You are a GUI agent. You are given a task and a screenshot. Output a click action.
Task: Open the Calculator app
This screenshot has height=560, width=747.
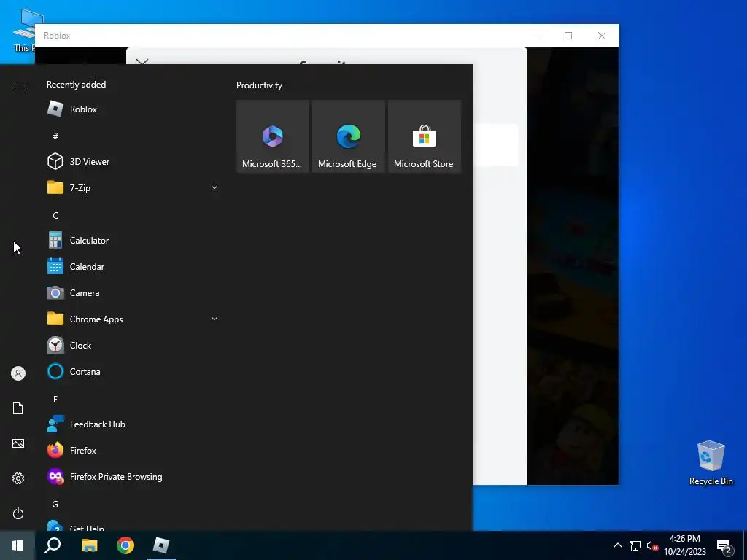133,241
